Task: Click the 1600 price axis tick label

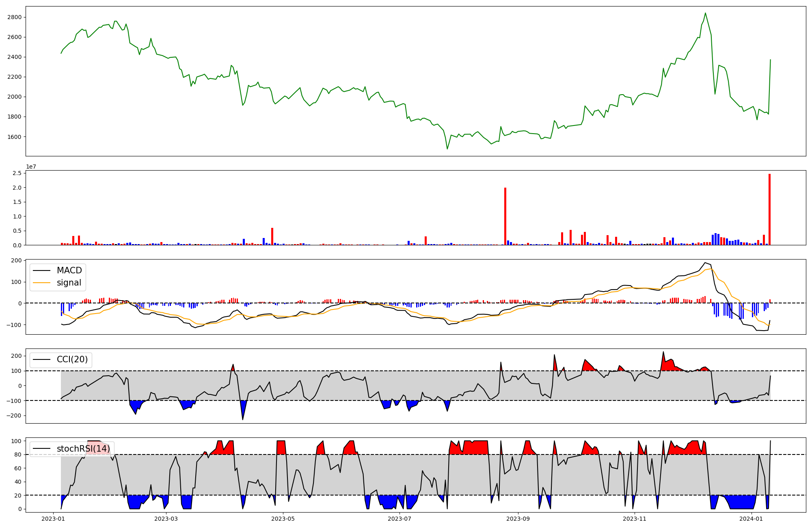Action: point(15,137)
